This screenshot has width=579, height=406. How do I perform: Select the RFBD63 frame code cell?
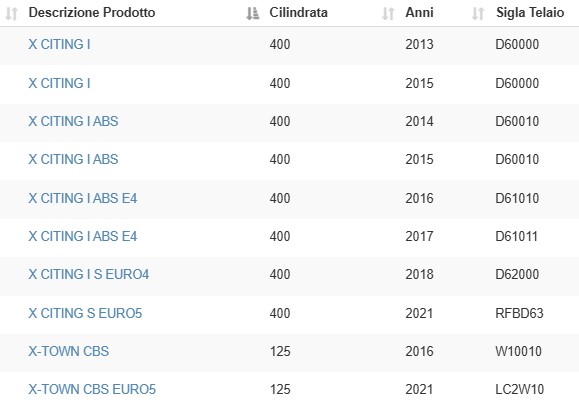(519, 313)
